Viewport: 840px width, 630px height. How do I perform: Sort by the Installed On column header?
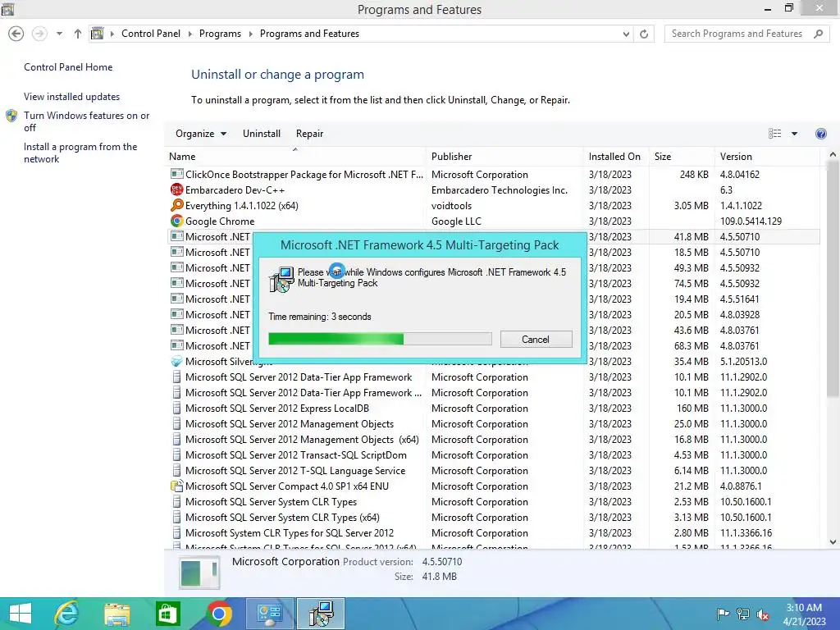tap(616, 157)
